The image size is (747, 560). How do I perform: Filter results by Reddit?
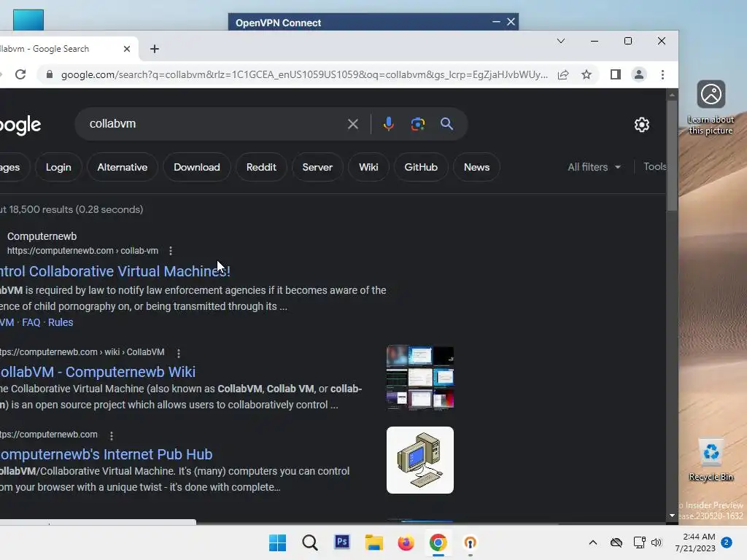(261, 167)
